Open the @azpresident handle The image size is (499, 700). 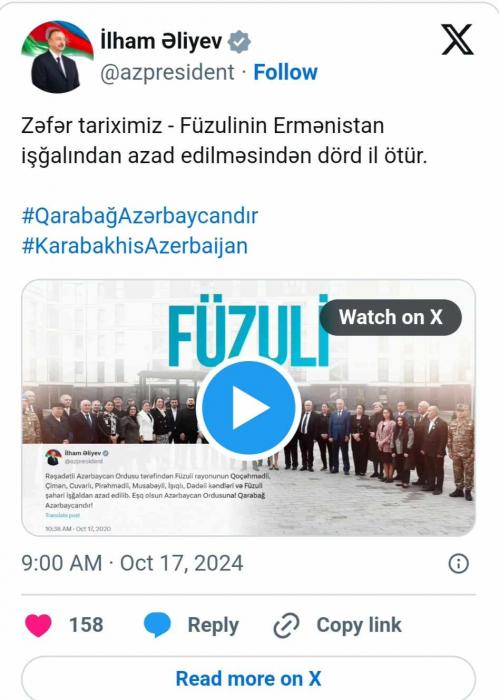[x=167, y=72]
